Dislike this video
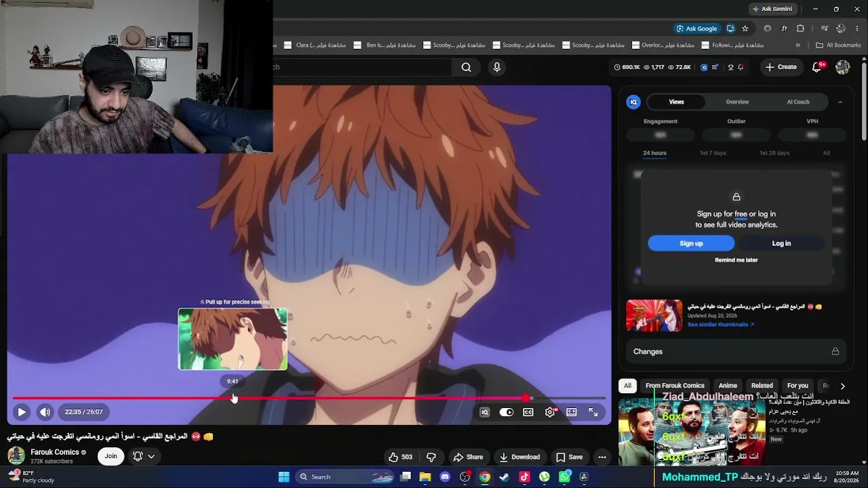The image size is (868, 488). [431, 457]
